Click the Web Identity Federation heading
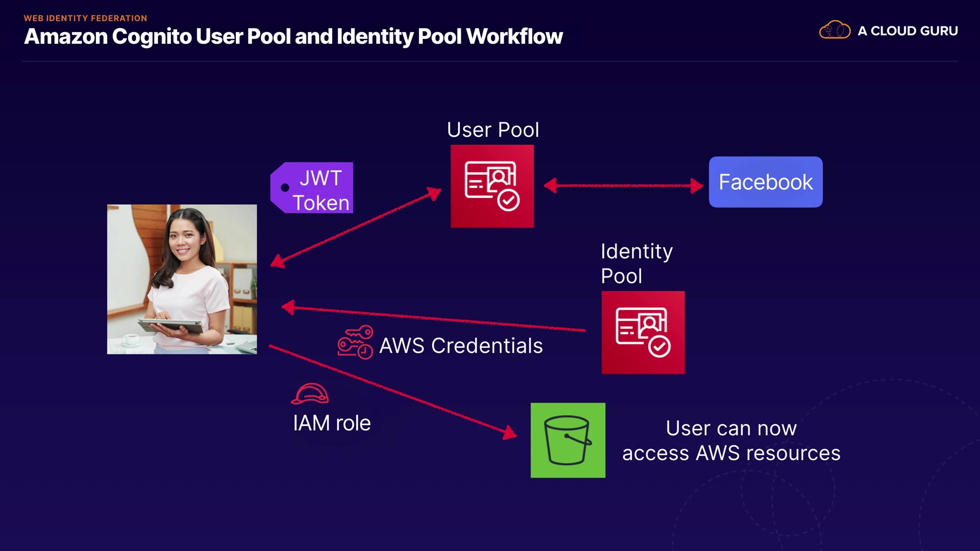Image resolution: width=980 pixels, height=551 pixels. 85,18
